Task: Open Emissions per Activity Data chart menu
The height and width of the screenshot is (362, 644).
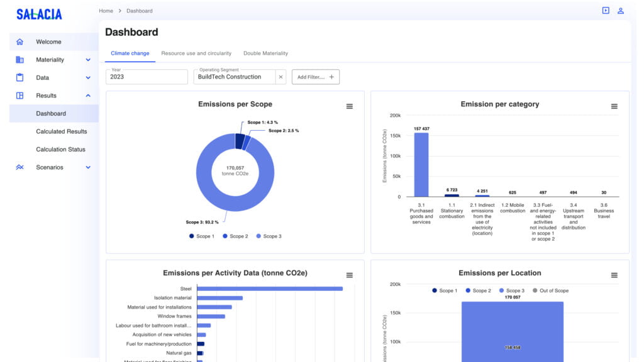Action: pos(350,275)
